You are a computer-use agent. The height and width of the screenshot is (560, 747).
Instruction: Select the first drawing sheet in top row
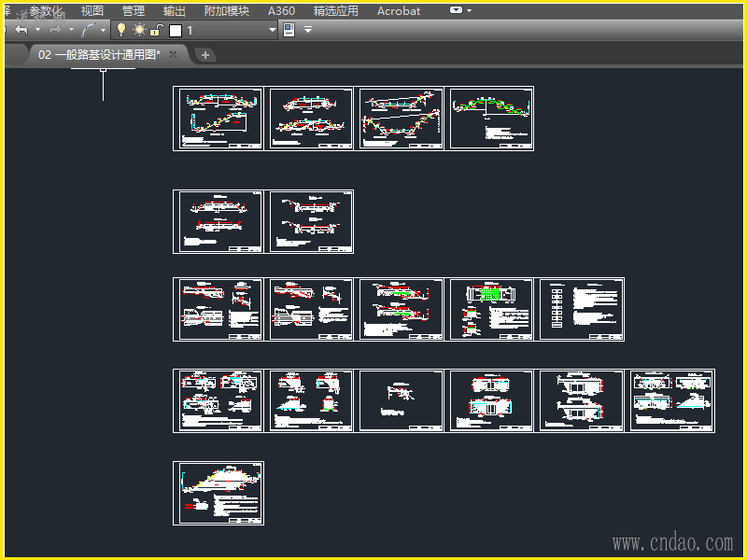click(218, 119)
